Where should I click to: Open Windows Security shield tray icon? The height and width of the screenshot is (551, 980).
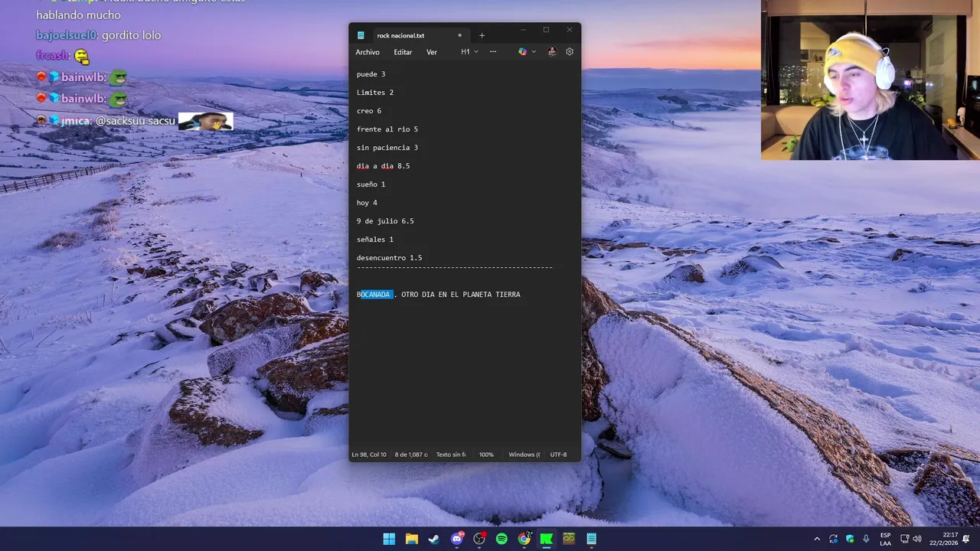pos(850,539)
